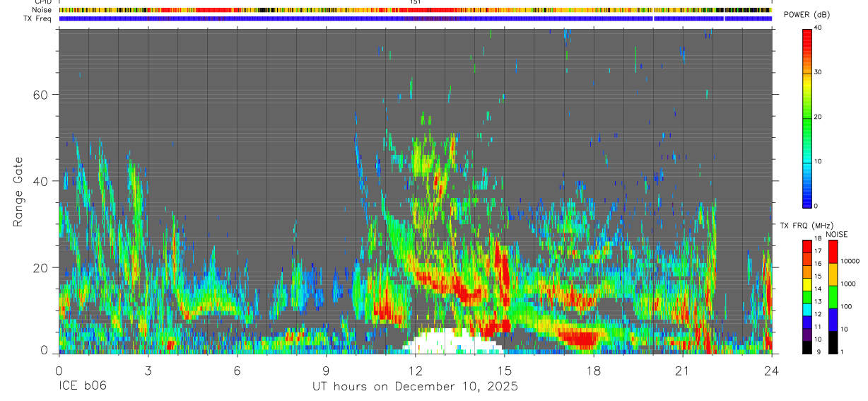Viewport: 868px width, 401px height.
Task: Pick the black 9–10 MHz frequency swatch
Action: pos(807,347)
